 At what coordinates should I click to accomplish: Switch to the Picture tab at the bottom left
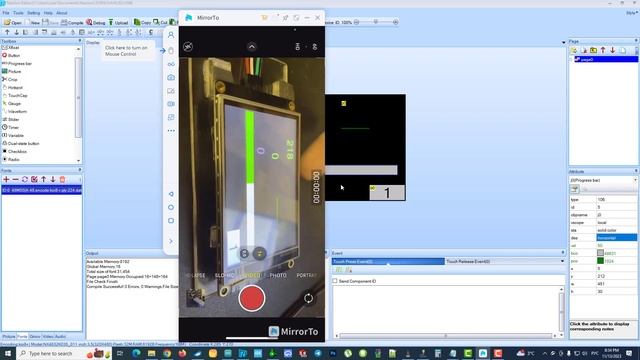point(9,337)
